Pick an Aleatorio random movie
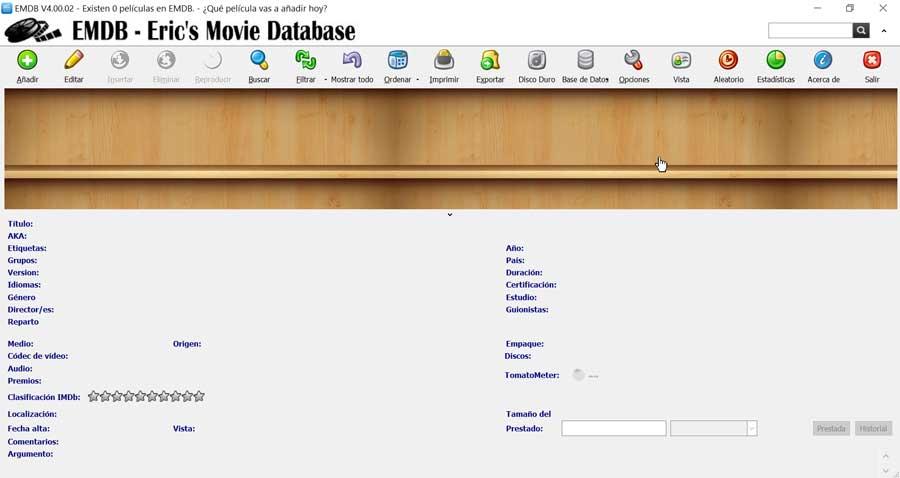The height and width of the screenshot is (478, 900). (728, 60)
